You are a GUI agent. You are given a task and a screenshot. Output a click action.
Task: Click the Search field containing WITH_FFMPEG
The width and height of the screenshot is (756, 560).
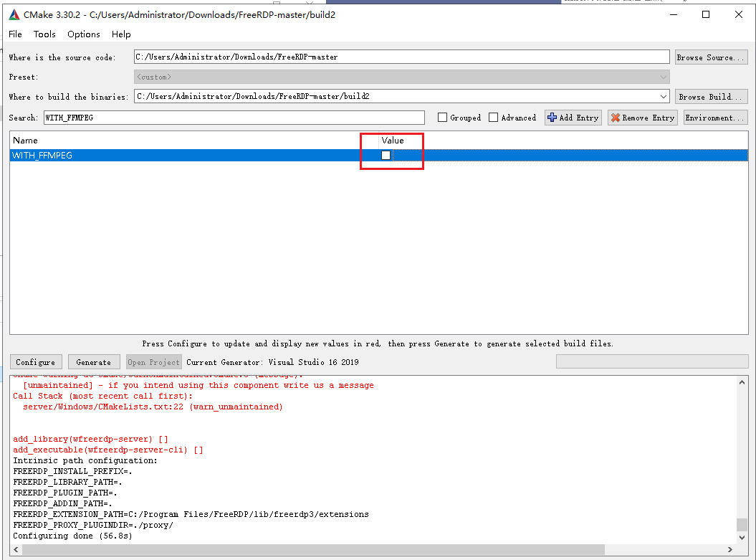[234, 118]
